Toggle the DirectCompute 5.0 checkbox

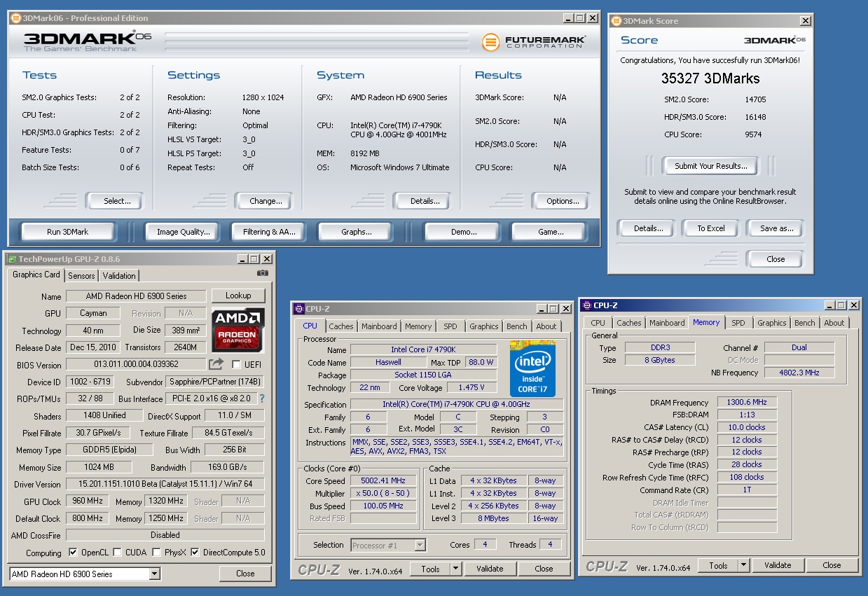click(195, 553)
